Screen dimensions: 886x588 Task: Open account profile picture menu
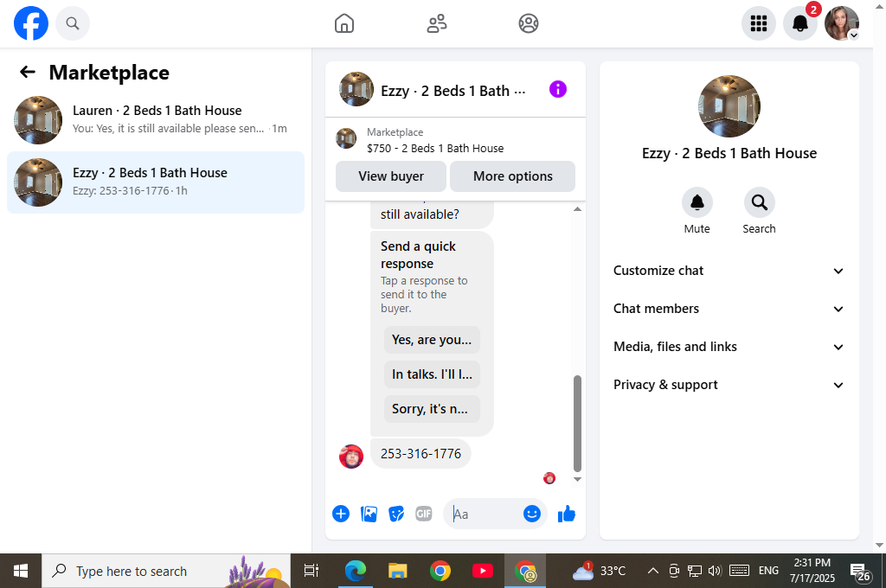point(841,23)
